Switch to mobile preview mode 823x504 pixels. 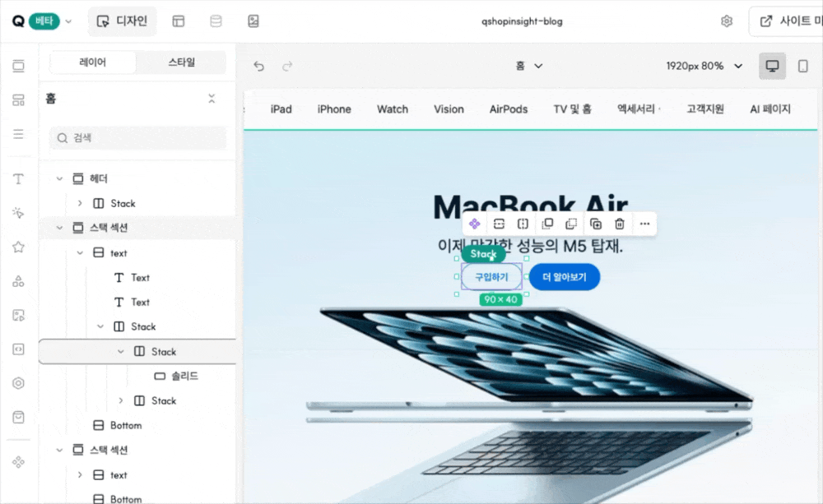[803, 66]
